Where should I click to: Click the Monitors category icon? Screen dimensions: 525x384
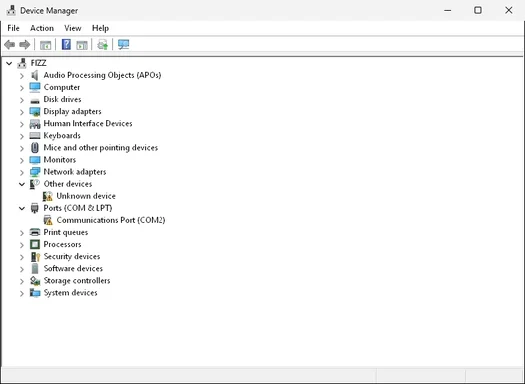35,160
